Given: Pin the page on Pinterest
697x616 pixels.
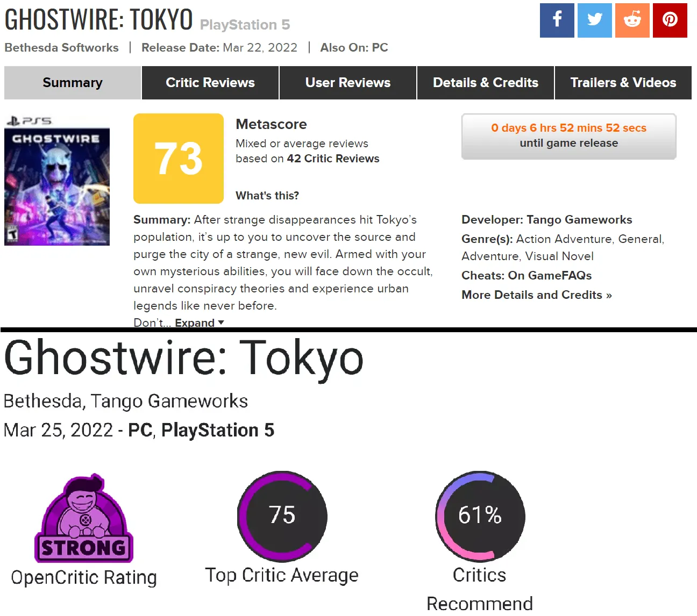Looking at the screenshot, I should coord(670,20).
